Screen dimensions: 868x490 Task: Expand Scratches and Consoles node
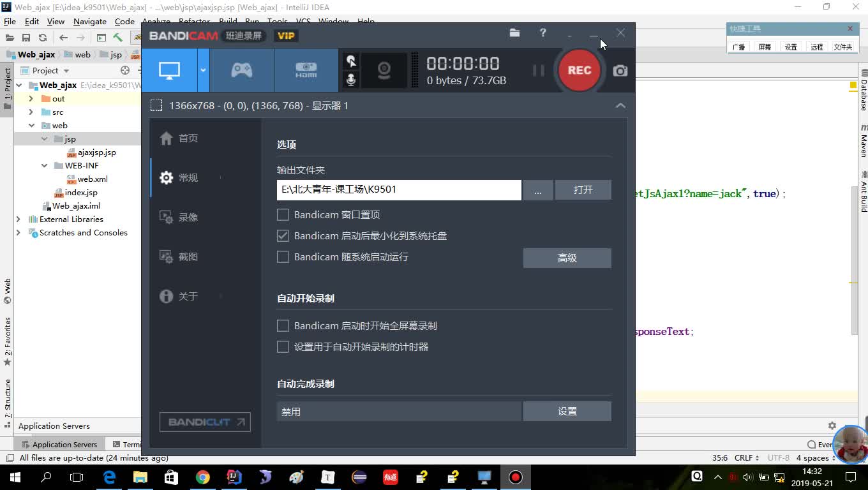pos(18,233)
